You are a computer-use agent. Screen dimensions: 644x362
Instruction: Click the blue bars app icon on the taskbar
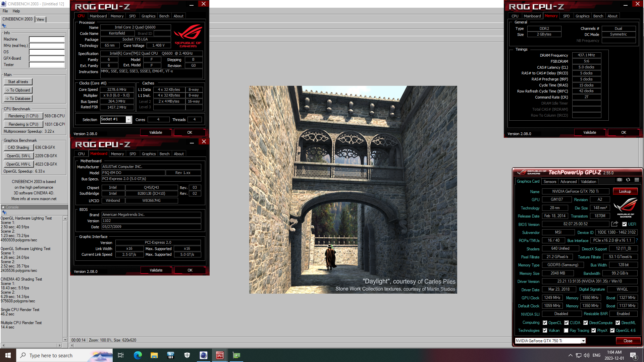click(170, 355)
